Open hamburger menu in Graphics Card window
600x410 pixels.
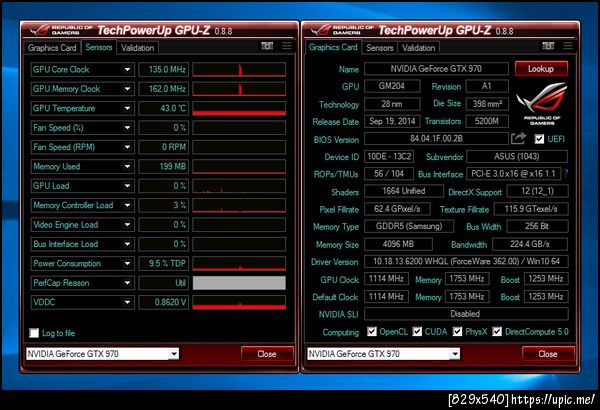(x=568, y=46)
